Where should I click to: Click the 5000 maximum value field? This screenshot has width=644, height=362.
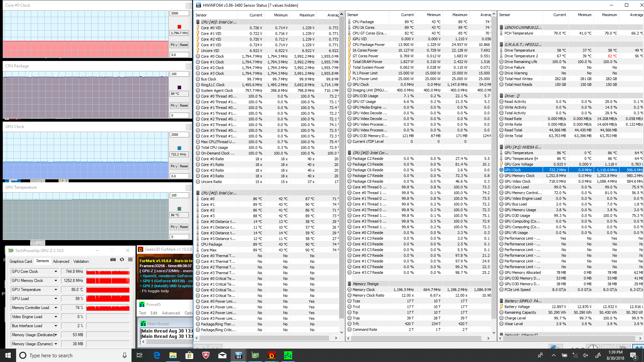click(179, 13)
